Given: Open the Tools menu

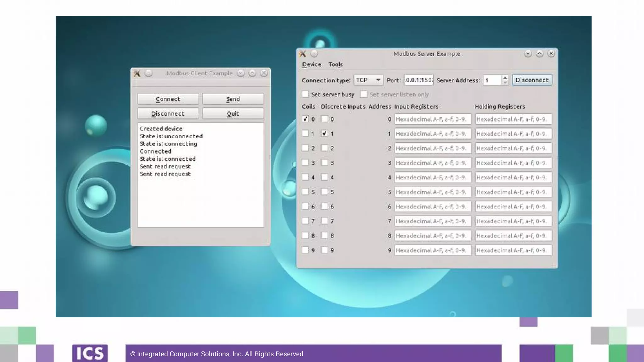Looking at the screenshot, I should 336,64.
